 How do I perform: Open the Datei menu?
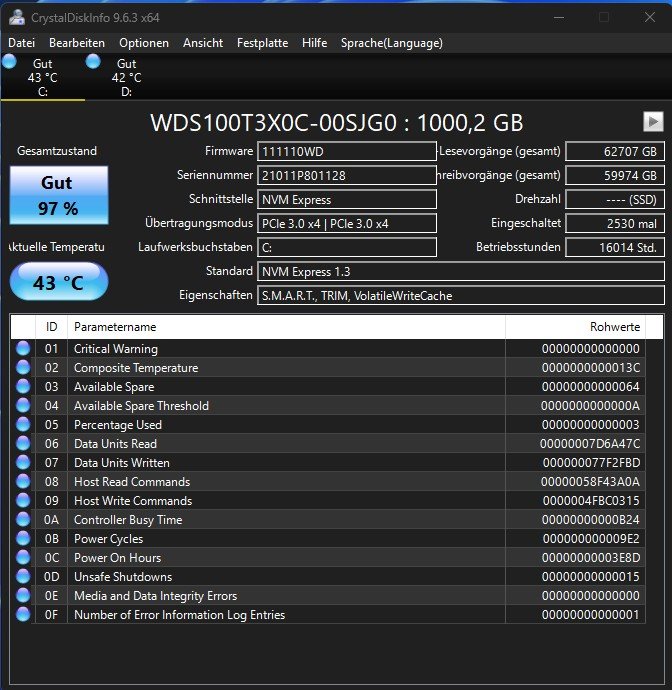22,43
